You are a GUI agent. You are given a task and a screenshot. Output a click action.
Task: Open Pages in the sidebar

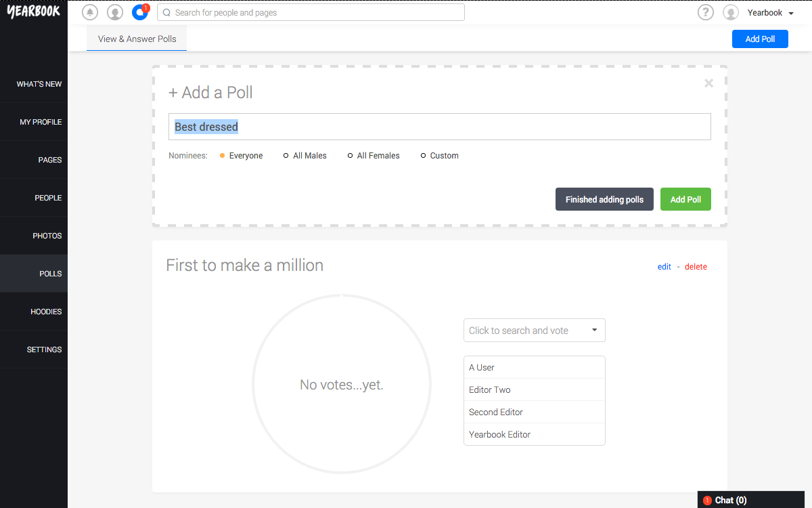point(34,160)
